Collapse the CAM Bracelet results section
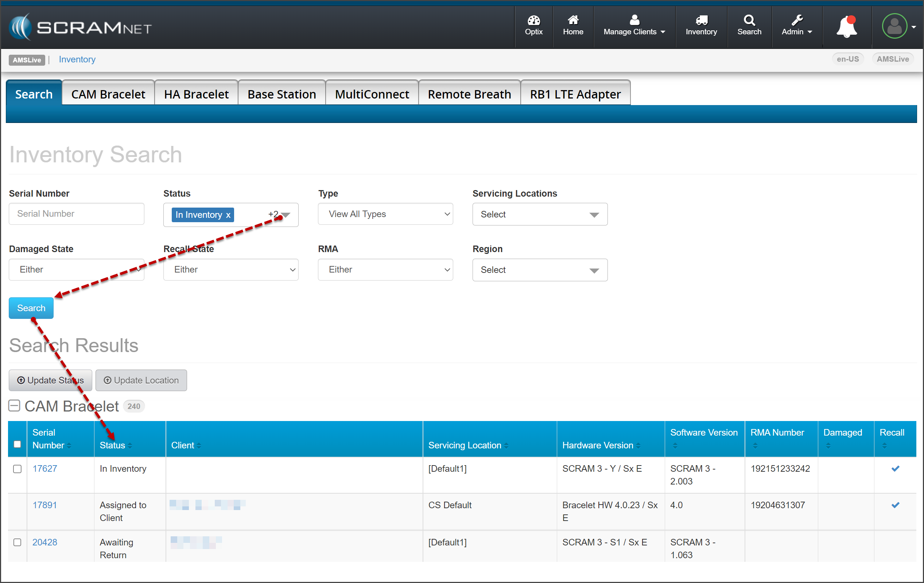Image resolution: width=924 pixels, height=583 pixels. [x=14, y=406]
